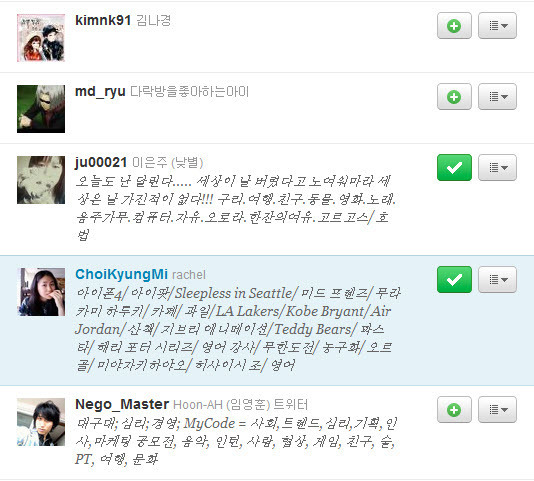The image size is (534, 481).
Task: Visit the md_ryu username link
Action: pos(100,92)
